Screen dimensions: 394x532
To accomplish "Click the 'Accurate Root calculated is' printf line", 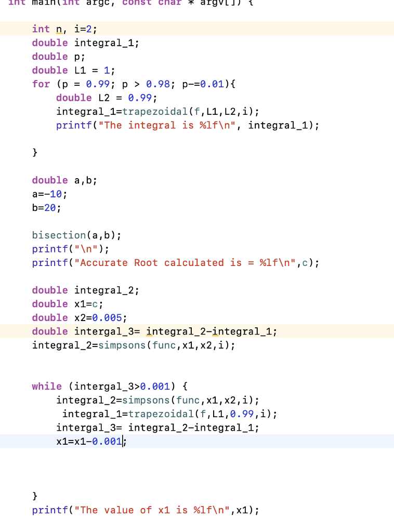I will tap(176, 262).
